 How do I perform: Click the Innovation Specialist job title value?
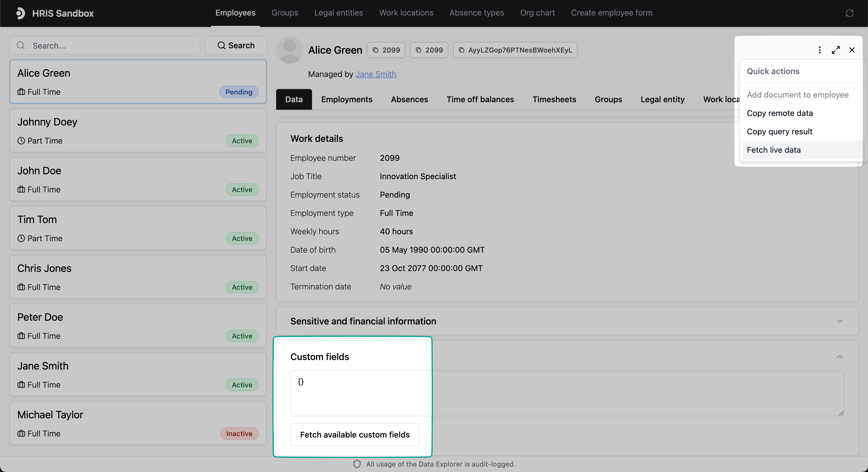417,176
